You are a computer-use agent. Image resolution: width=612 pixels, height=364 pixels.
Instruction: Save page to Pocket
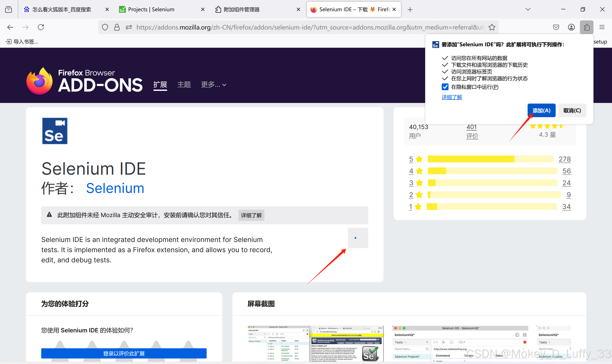click(556, 27)
